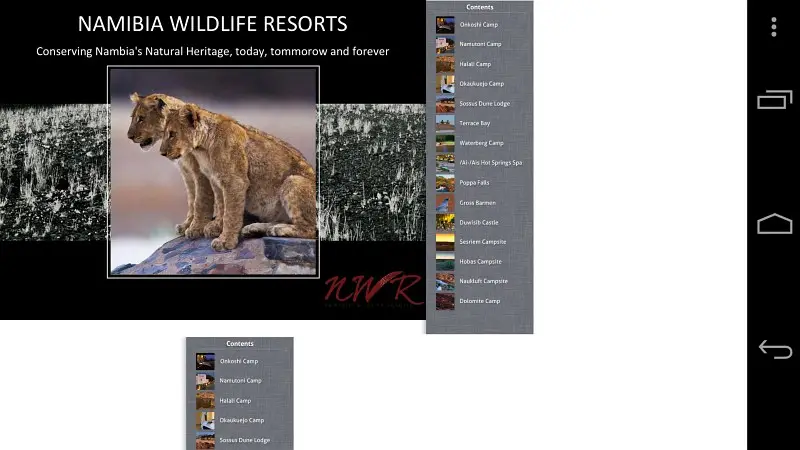Viewport: 800px width, 450px height.
Task: Tap the Halali Camp thumbnail in tall Contents panel
Action: click(x=445, y=64)
